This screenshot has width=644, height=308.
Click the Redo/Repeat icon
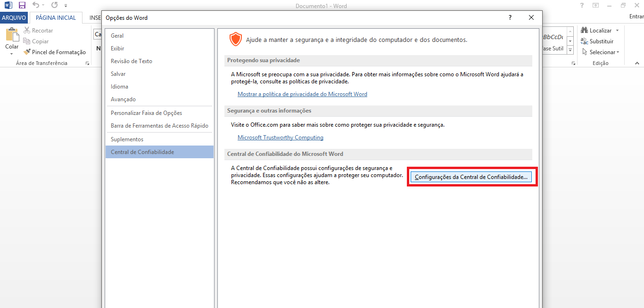(54, 5)
